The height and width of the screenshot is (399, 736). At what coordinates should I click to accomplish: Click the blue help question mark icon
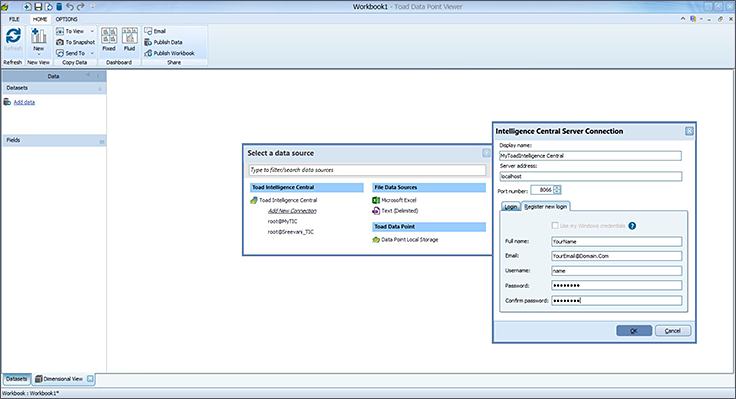632,226
